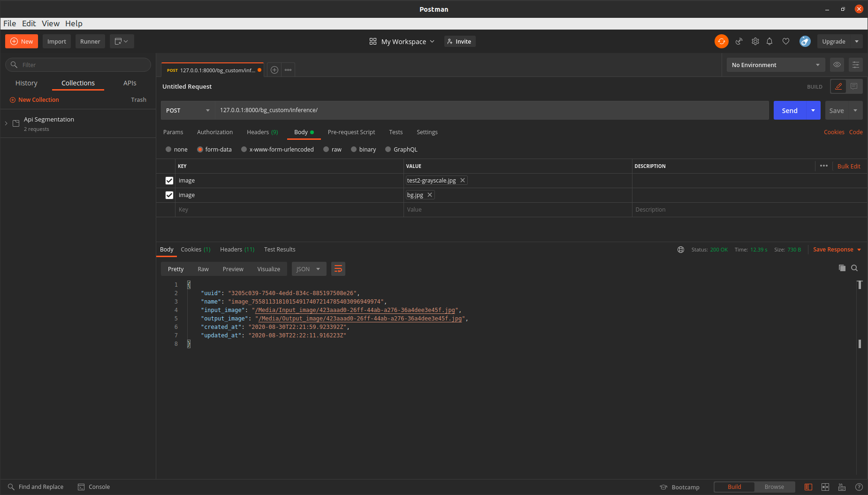Open the No Environment dropdown
Viewport: 868px width, 495px height.
(776, 65)
